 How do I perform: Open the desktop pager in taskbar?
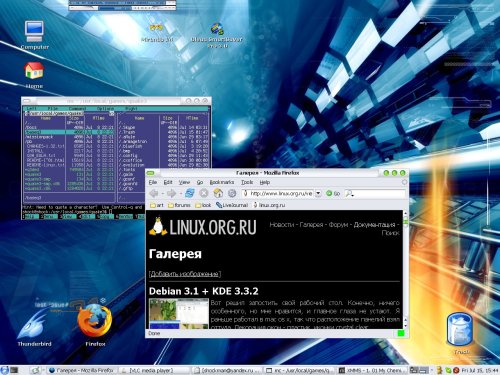(x=419, y=370)
